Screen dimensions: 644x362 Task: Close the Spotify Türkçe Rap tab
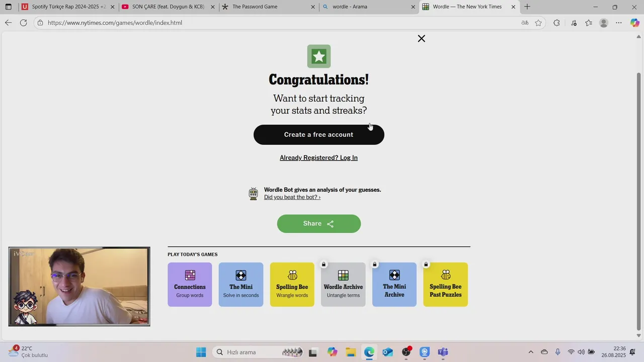point(112,7)
